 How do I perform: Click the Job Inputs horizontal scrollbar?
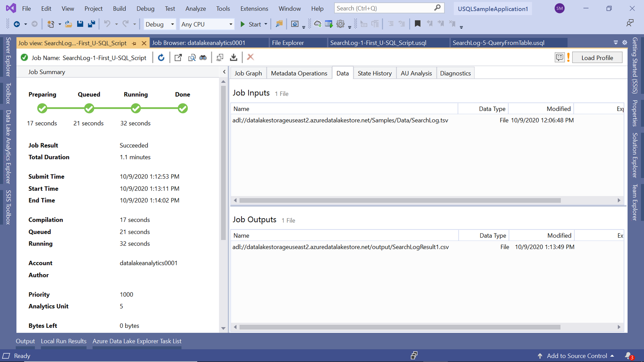coord(400,200)
